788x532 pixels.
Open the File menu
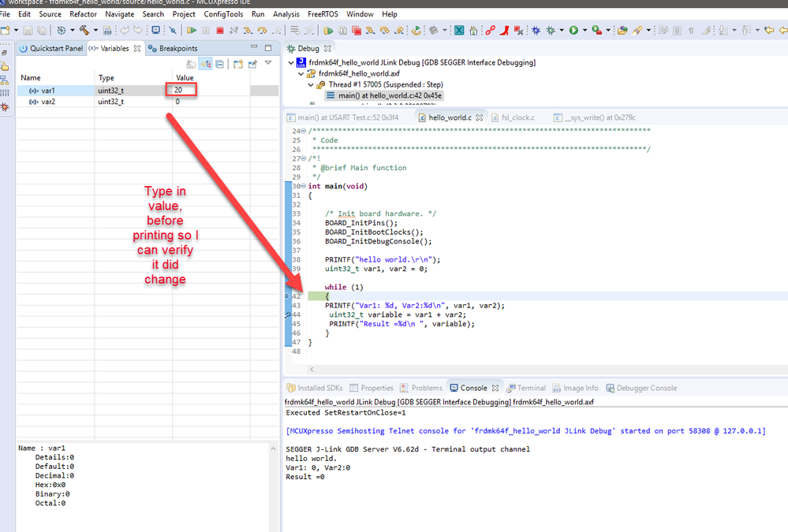(5, 14)
